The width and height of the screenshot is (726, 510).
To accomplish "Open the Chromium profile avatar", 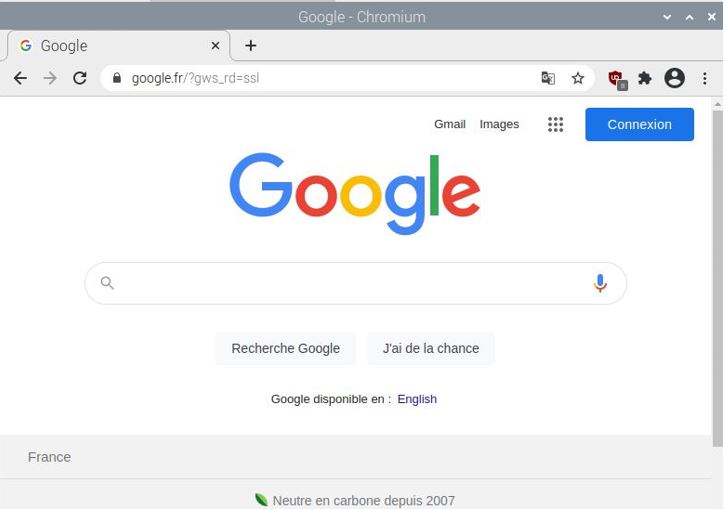I will tap(675, 78).
